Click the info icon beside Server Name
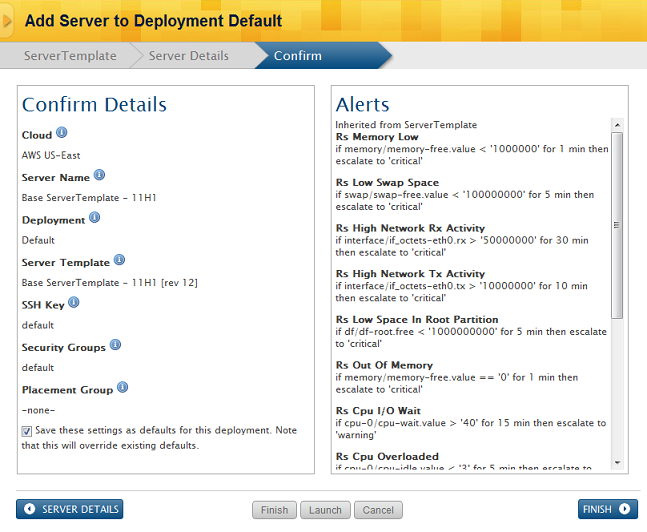This screenshot has width=647, height=532. [x=99, y=175]
